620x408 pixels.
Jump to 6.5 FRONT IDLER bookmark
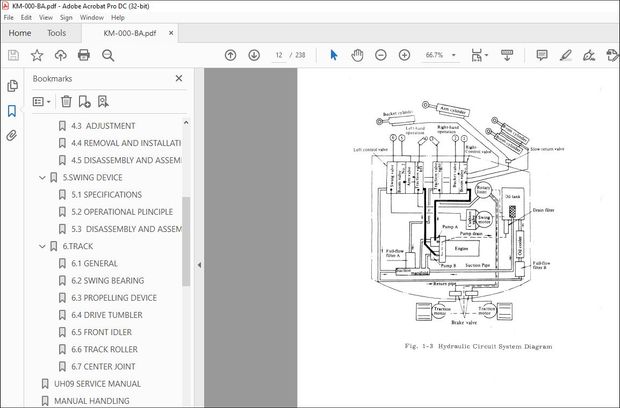pyautogui.click(x=101, y=332)
